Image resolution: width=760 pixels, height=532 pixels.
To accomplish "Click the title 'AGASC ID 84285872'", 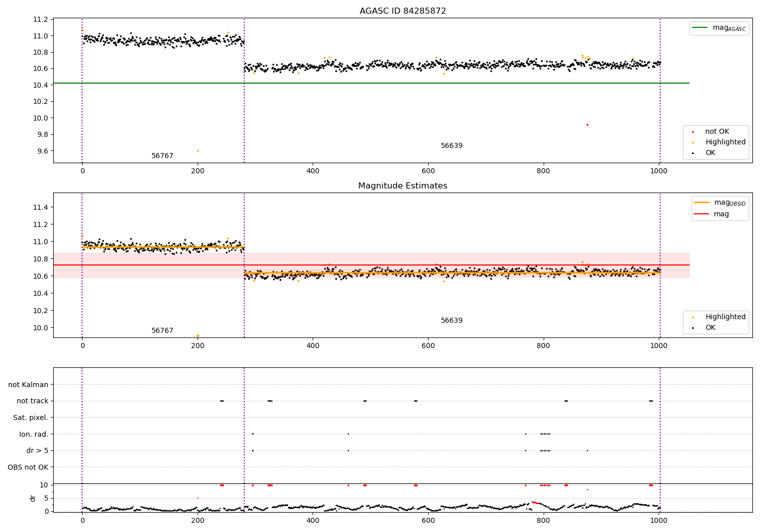I will point(403,11).
